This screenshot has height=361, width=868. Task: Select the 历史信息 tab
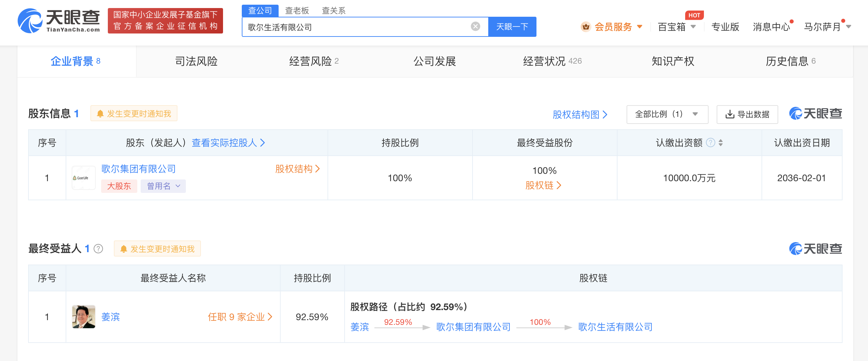[791, 61]
